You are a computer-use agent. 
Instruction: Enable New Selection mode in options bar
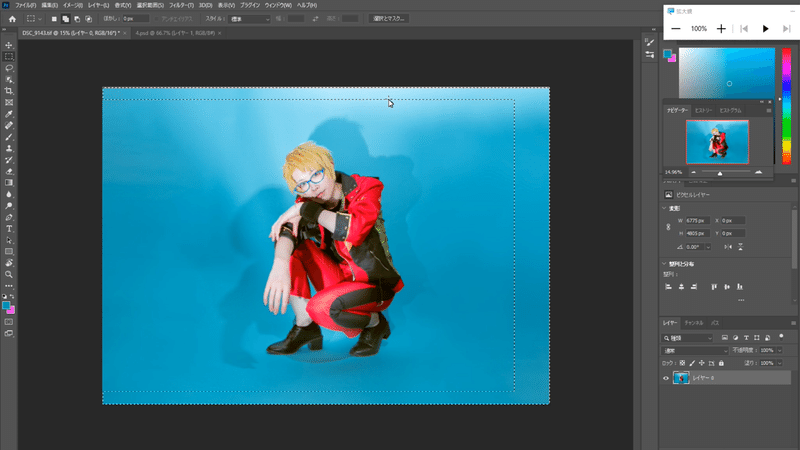(54, 19)
